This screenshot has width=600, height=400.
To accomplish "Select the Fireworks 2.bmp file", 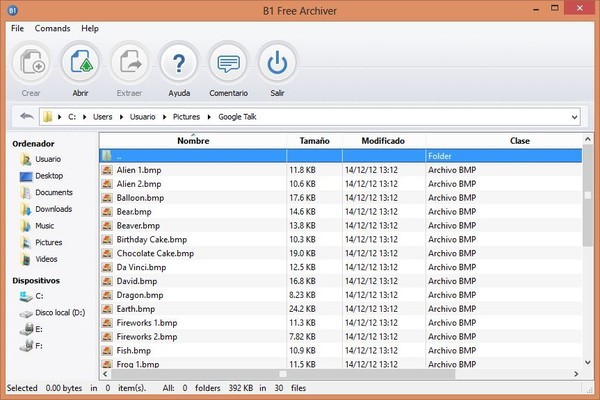I will point(147,337).
